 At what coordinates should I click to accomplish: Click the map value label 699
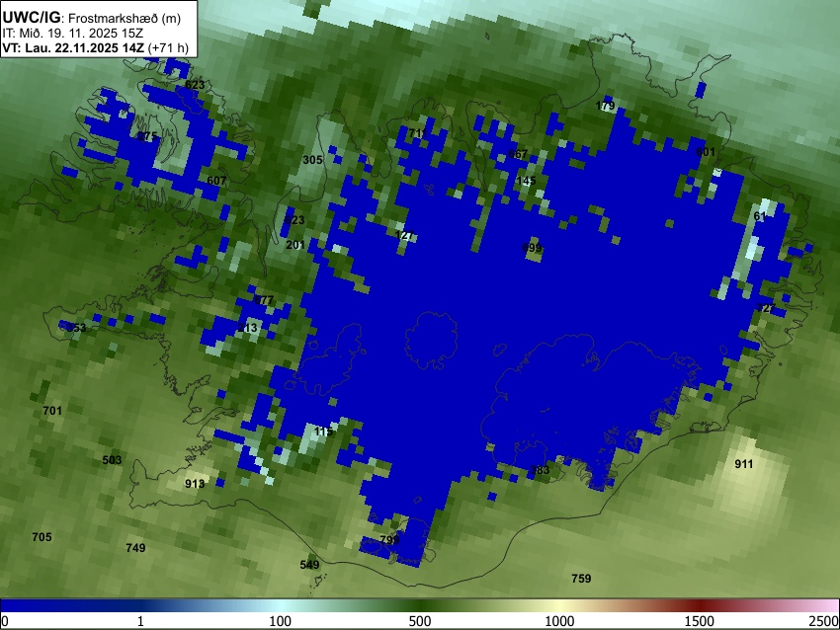(532, 248)
